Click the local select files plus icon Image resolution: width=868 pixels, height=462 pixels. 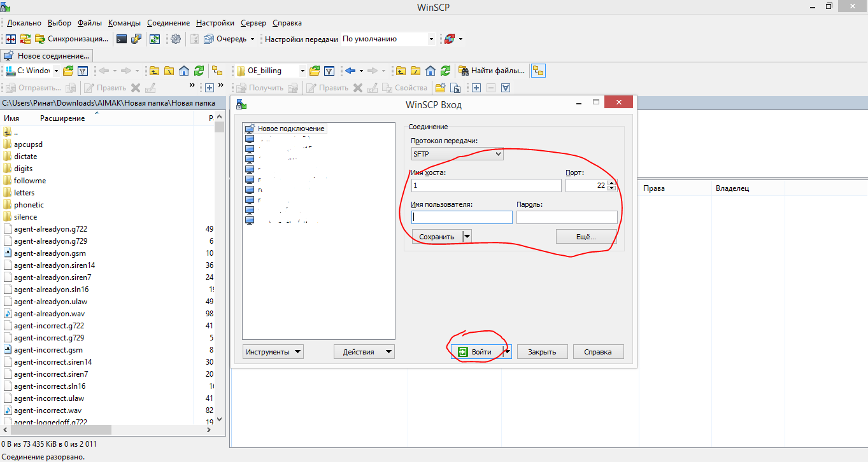click(209, 88)
